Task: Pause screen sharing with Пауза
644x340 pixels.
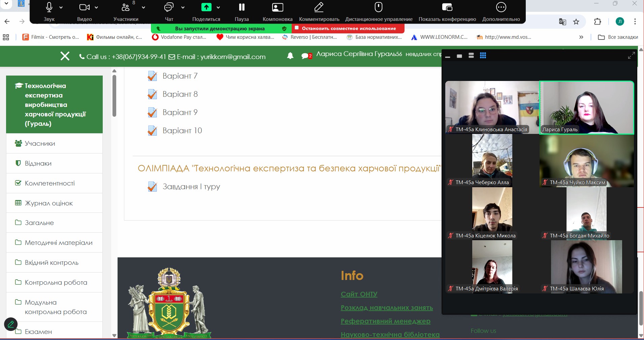Action: pyautogui.click(x=241, y=7)
